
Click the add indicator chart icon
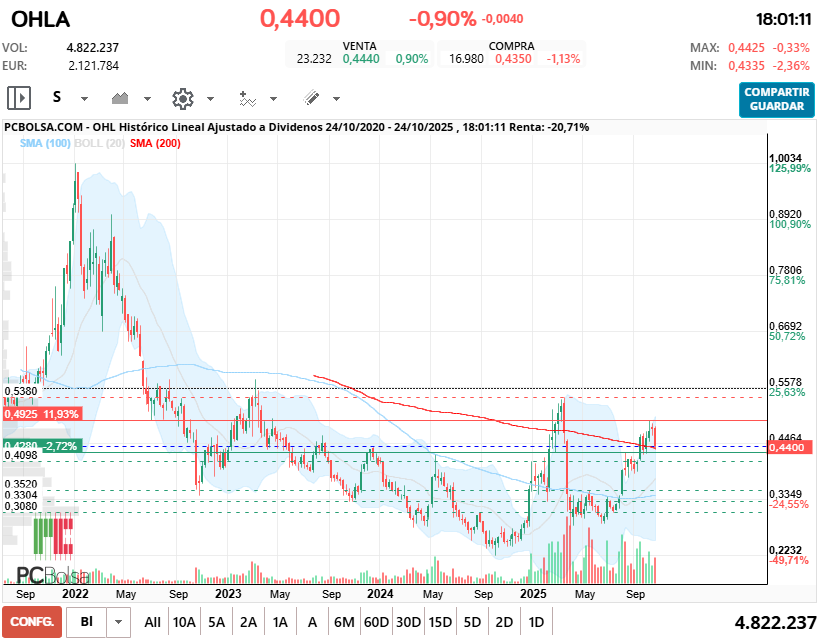[247, 98]
